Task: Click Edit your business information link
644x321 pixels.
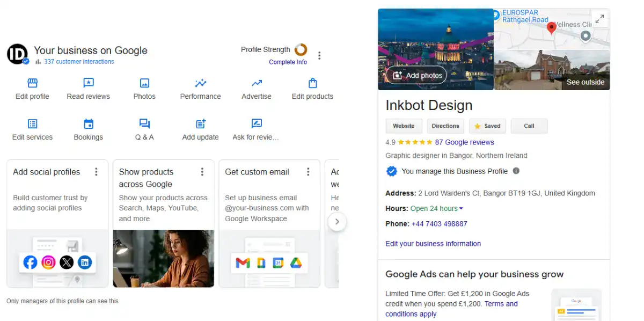Action: coord(433,244)
